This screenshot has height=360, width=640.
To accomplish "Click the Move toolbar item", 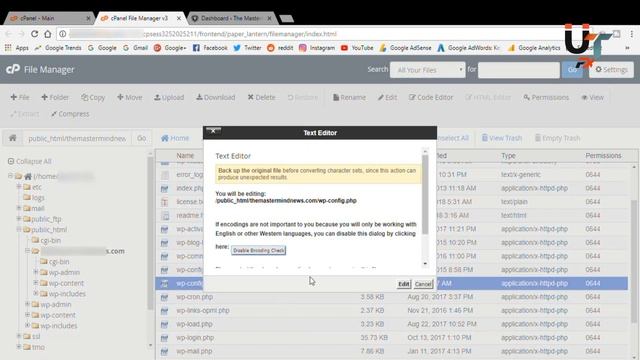I will point(130,97).
